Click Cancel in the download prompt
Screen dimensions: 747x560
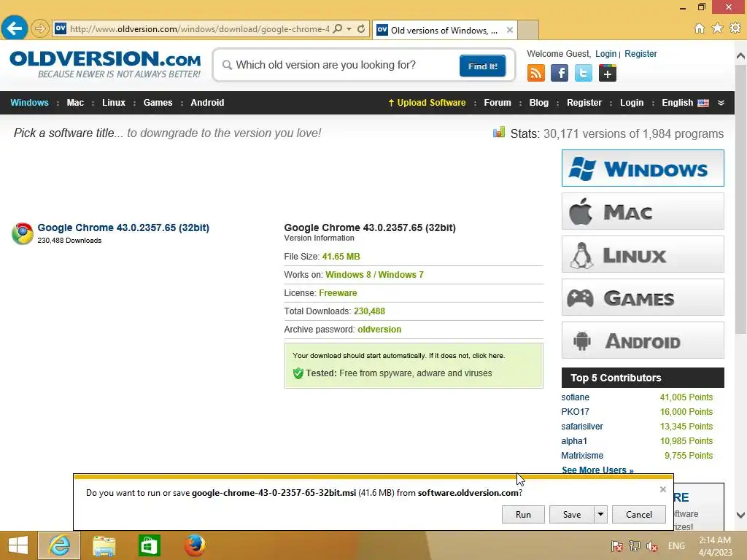(639, 514)
